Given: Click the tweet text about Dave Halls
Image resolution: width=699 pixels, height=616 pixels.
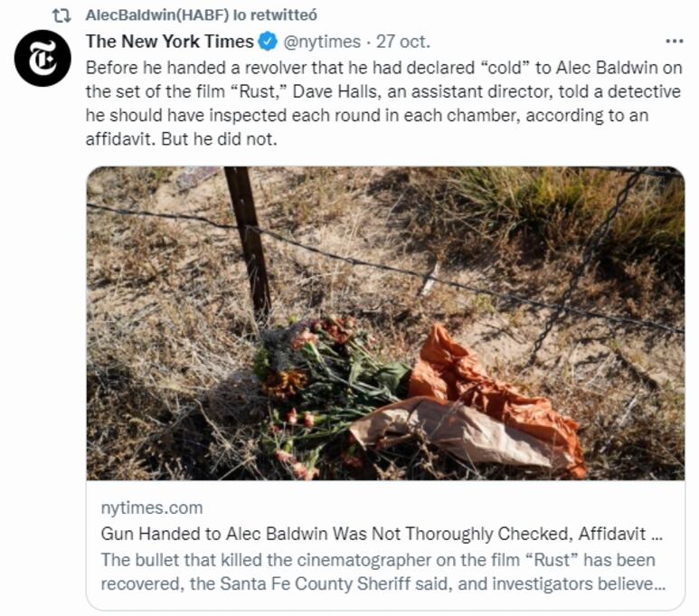Looking at the screenshot, I should pos(383,103).
